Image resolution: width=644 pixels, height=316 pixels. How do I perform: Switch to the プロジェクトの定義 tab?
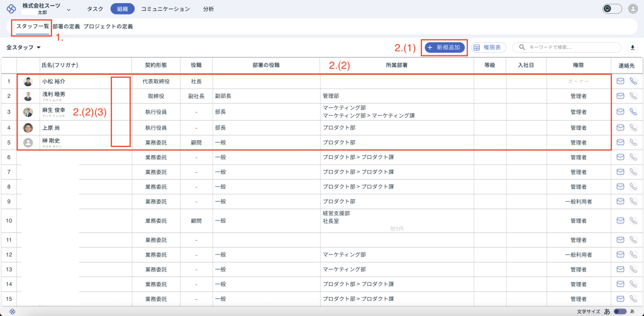(x=108, y=27)
